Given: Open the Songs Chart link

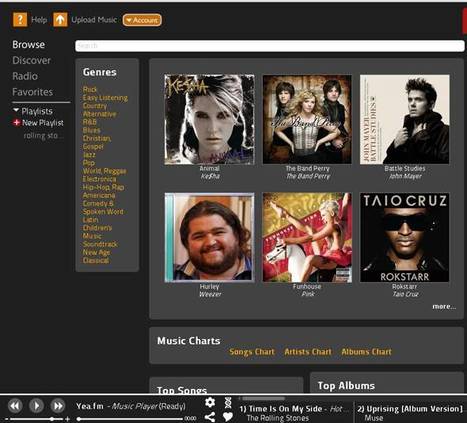Looking at the screenshot, I should (x=252, y=352).
